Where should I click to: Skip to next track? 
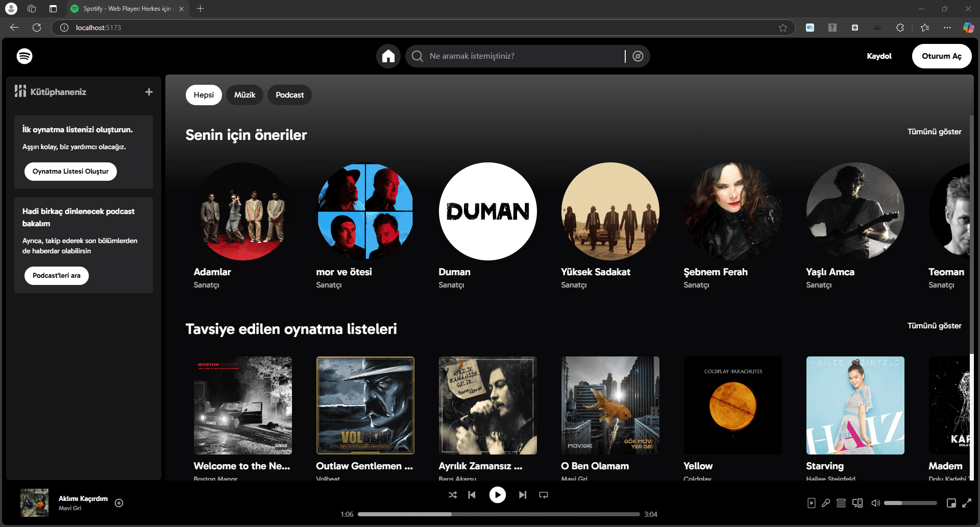pyautogui.click(x=523, y=495)
